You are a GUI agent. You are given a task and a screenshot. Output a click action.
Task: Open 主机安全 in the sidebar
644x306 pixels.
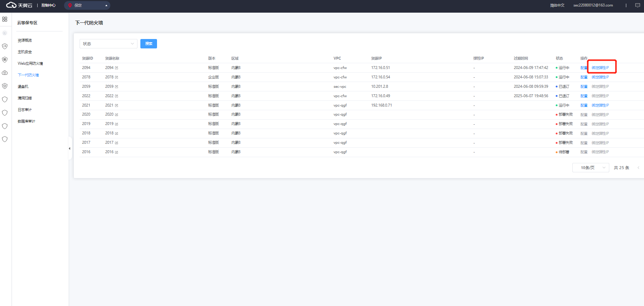[x=25, y=52]
